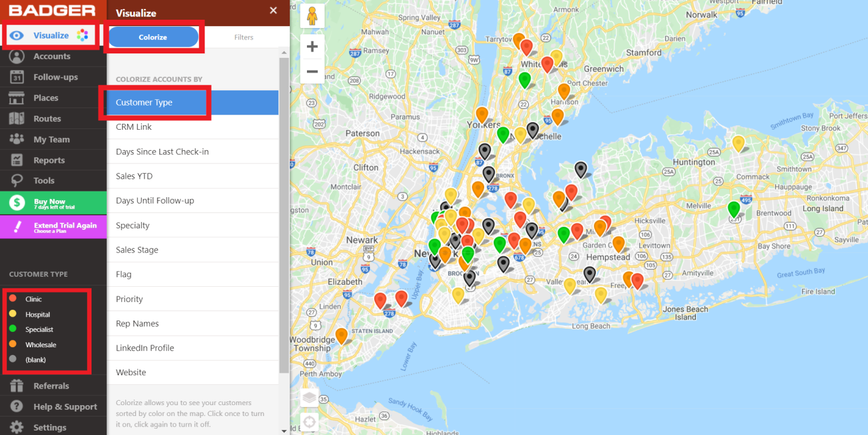Click the Extend Trial Again button
Image resolution: width=868 pixels, height=435 pixels.
(x=53, y=226)
